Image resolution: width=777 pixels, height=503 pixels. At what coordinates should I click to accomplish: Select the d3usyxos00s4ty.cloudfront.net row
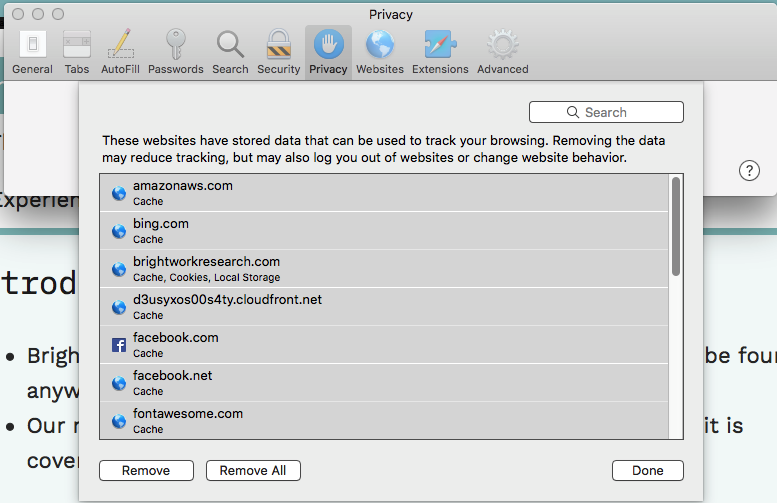tap(384, 307)
